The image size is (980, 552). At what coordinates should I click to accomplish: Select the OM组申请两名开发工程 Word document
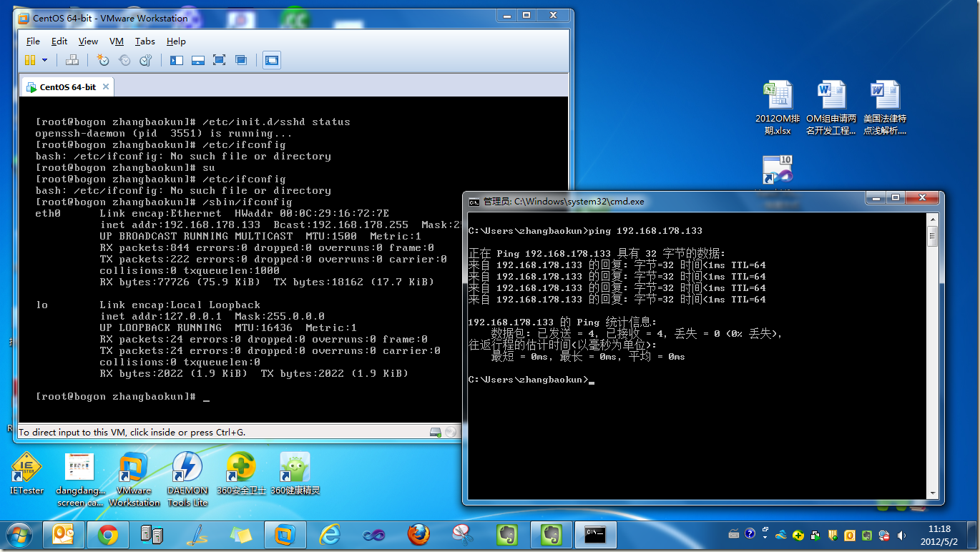tap(831, 108)
